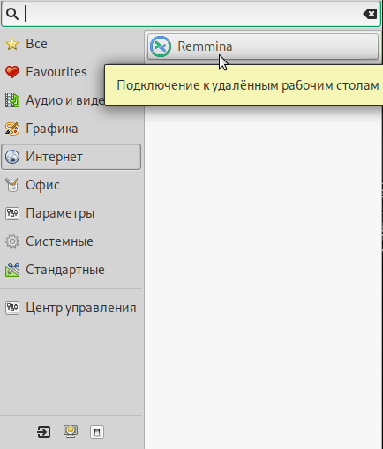
Task: Select the Аудио и видео category
Action: click(71, 100)
